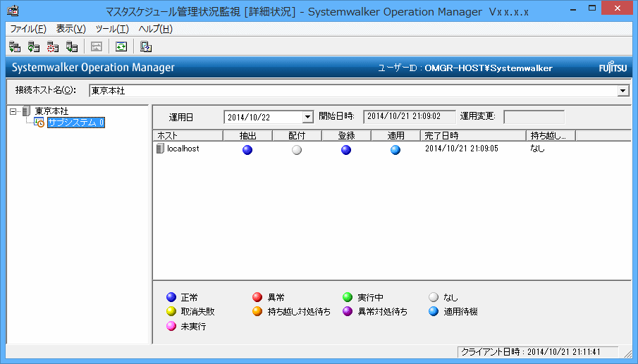Click the application icon in the title bar
Image resolution: width=638 pixels, height=364 pixels.
(x=13, y=11)
